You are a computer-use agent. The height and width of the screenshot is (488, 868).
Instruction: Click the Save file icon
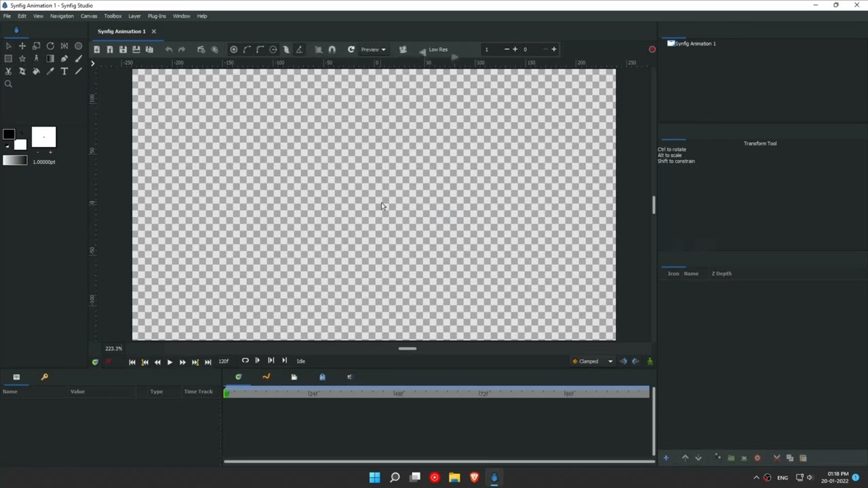click(123, 49)
